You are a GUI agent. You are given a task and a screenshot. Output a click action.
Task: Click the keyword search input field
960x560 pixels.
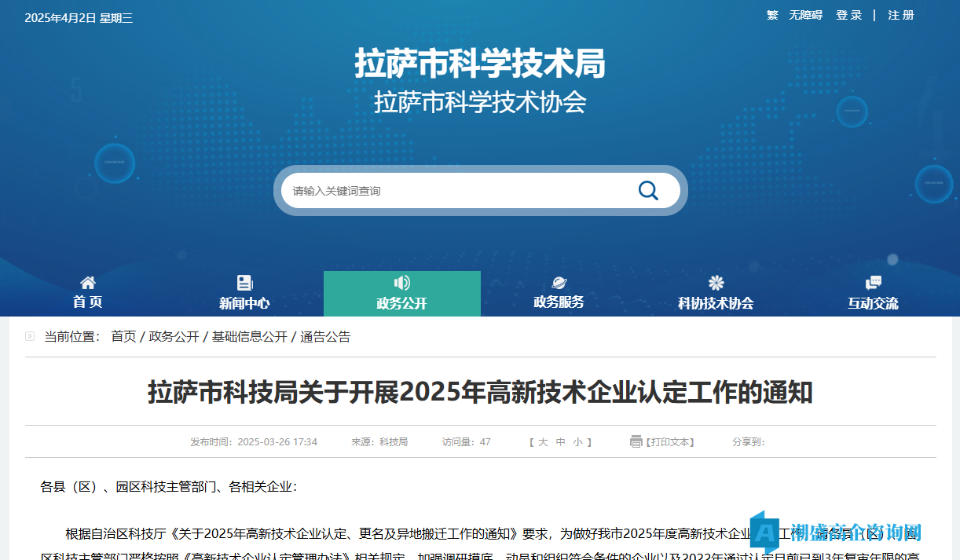tap(456, 191)
